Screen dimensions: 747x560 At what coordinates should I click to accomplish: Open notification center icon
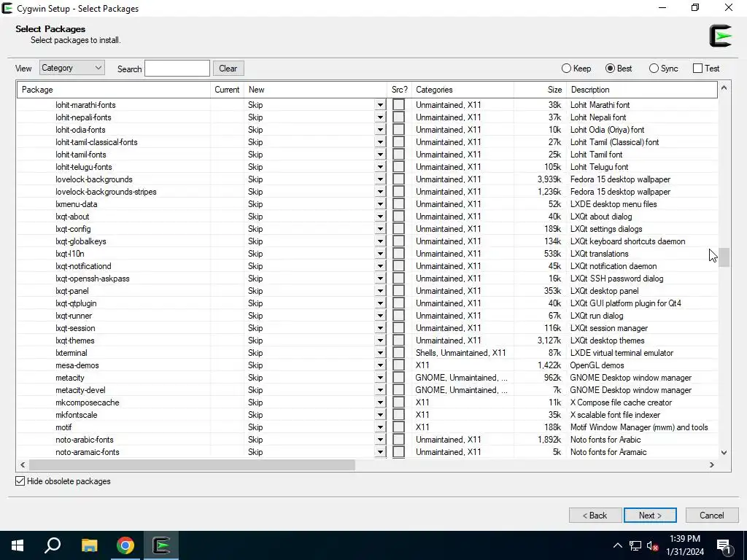(724, 545)
